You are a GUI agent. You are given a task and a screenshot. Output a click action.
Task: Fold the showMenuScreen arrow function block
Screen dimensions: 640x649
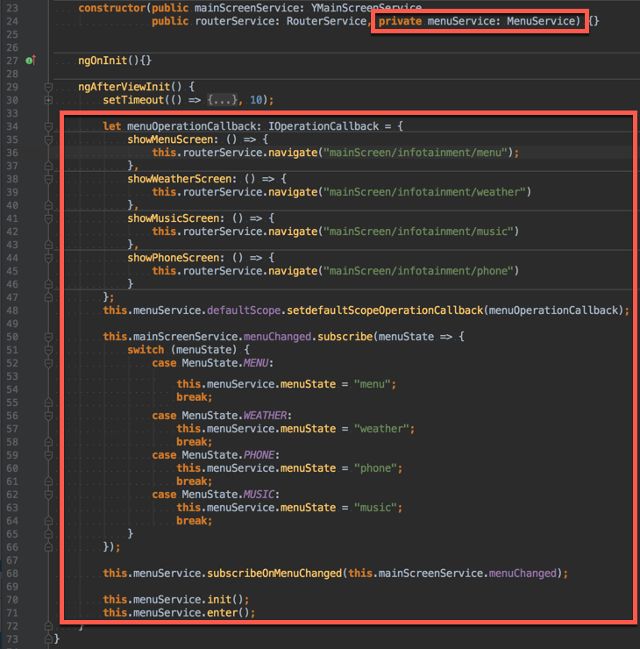point(48,139)
